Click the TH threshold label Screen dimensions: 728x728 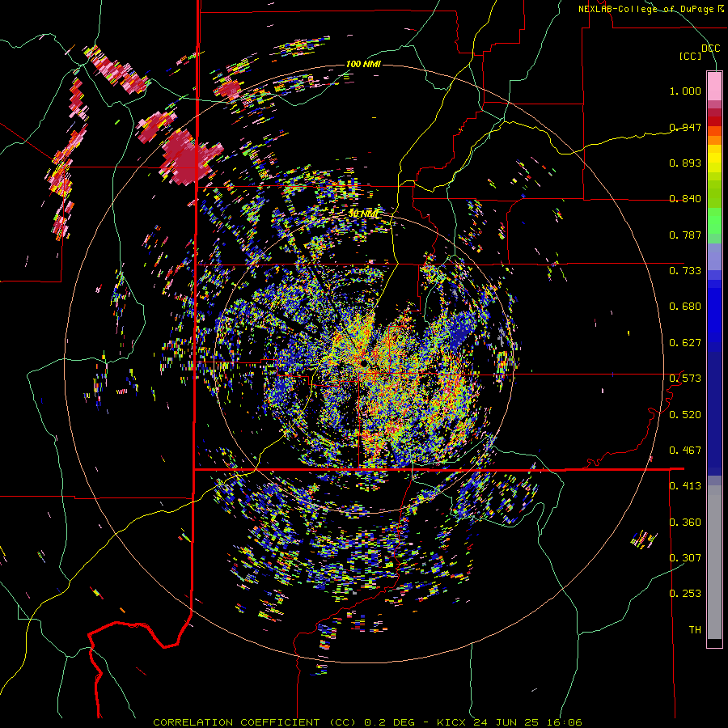(695, 629)
